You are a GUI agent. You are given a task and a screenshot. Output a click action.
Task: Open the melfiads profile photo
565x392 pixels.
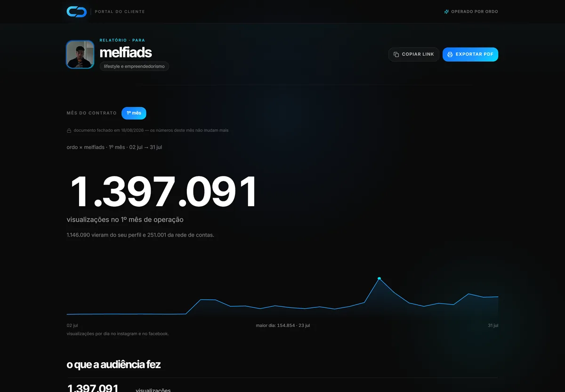tap(80, 55)
